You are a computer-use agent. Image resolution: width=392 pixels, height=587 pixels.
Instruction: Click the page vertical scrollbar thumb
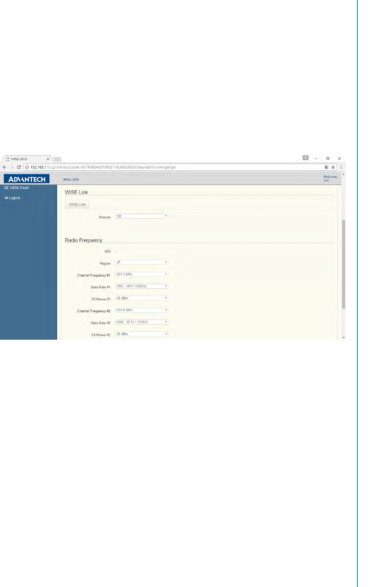tap(344, 264)
